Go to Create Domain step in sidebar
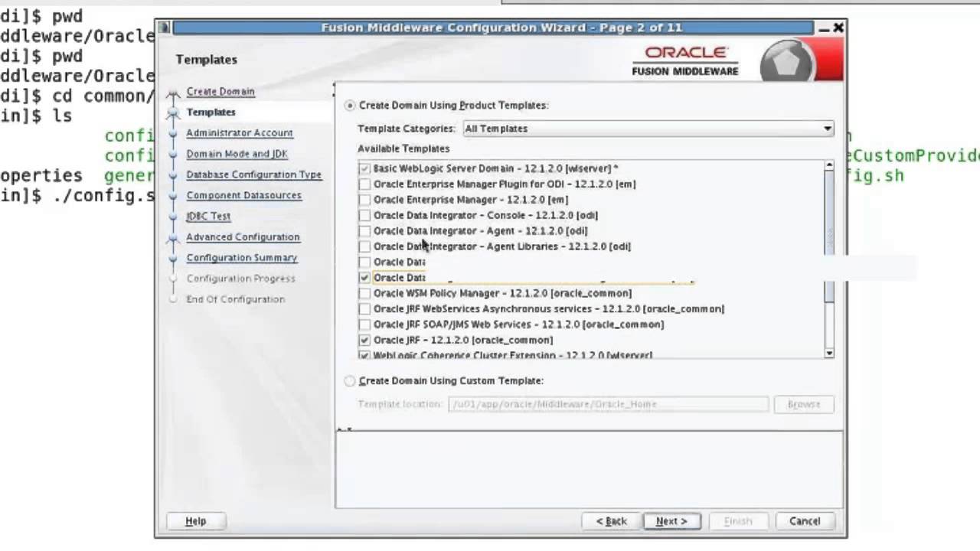 (220, 92)
